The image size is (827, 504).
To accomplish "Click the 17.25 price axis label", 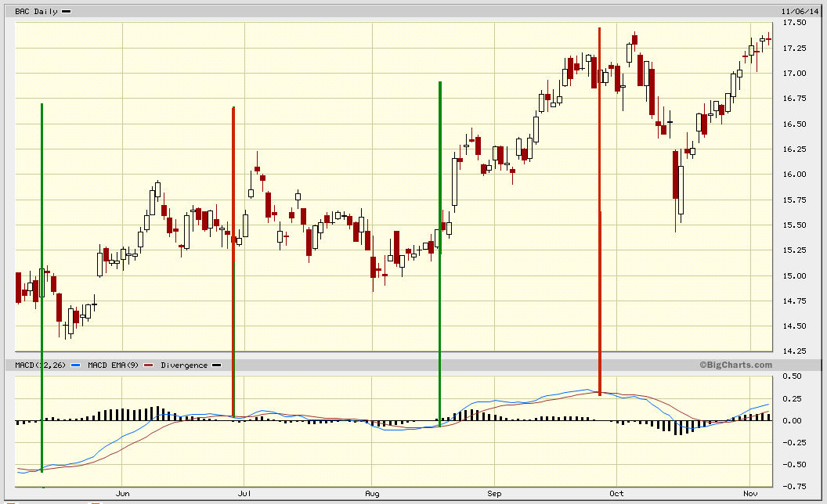I will (794, 48).
